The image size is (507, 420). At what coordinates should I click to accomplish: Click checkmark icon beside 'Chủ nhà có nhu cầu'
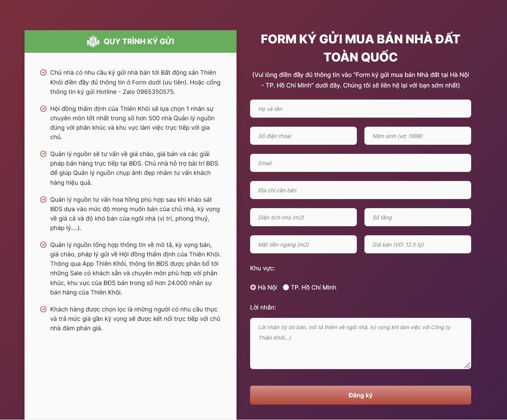[x=43, y=72]
